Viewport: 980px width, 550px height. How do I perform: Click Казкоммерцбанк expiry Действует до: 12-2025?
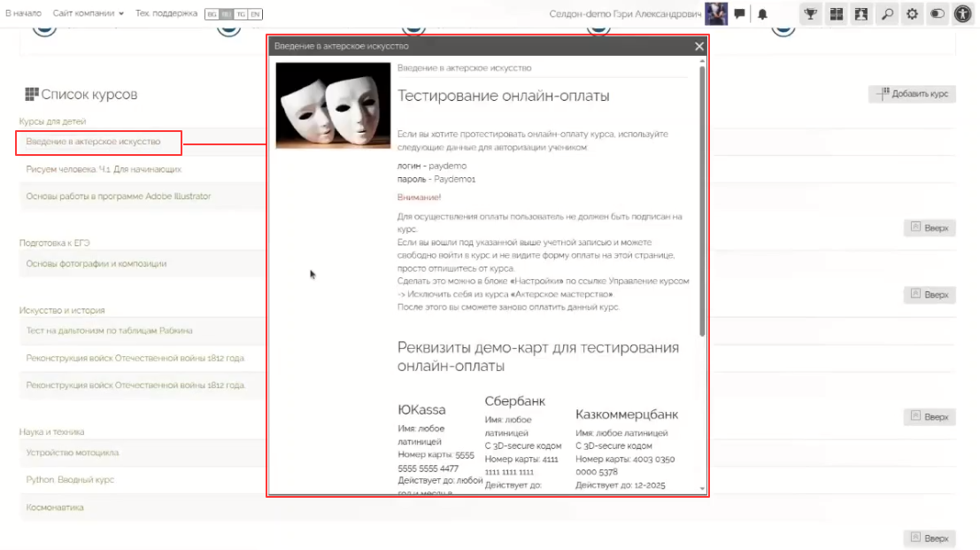click(620, 485)
